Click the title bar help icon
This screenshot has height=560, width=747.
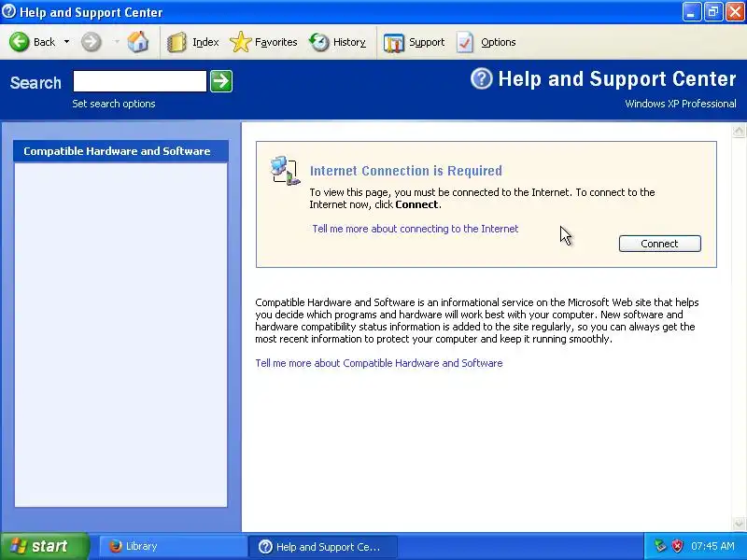click(x=8, y=11)
